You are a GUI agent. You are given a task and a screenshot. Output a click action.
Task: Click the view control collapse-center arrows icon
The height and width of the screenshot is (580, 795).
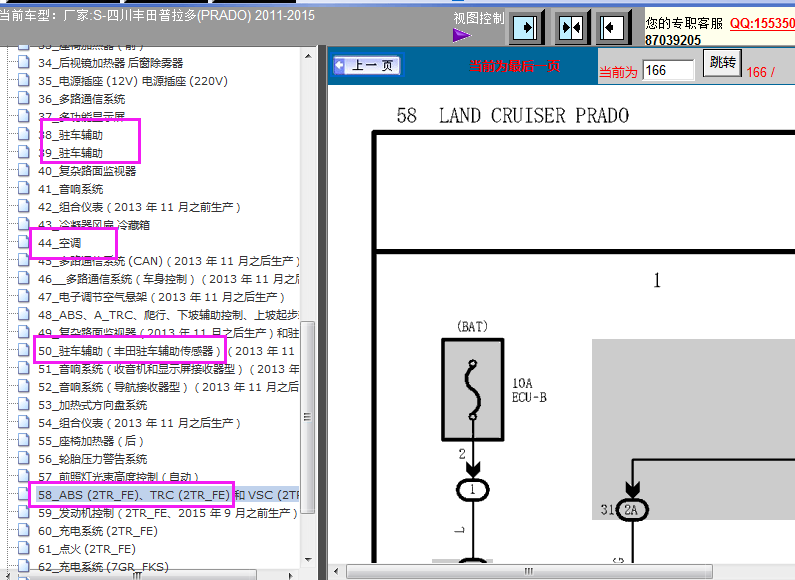(571, 27)
